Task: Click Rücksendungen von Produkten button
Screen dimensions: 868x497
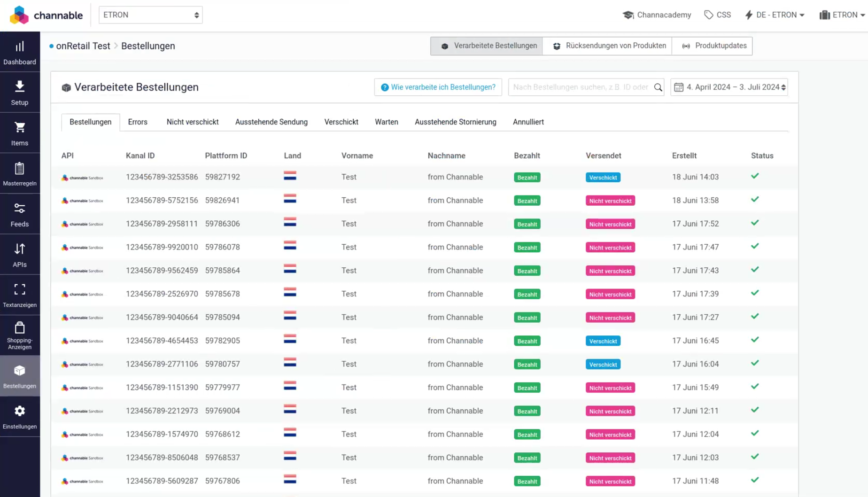Action: [x=609, y=46]
